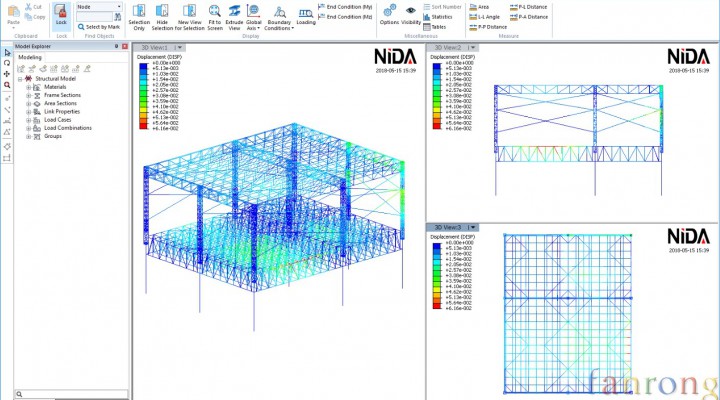Select the zoom magnifier tool in left toolbar
This screenshot has width=720, height=400.
(7, 85)
